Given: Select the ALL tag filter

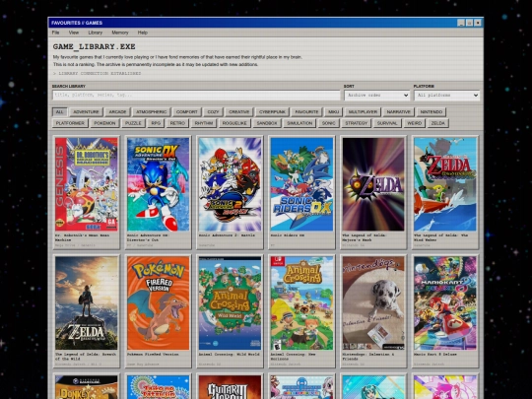Looking at the screenshot, I should [60, 112].
